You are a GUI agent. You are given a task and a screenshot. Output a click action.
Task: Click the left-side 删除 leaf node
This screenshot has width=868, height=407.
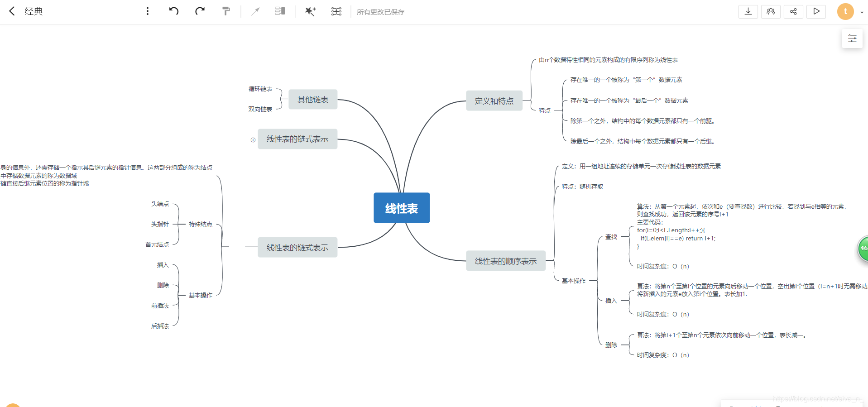pos(163,285)
